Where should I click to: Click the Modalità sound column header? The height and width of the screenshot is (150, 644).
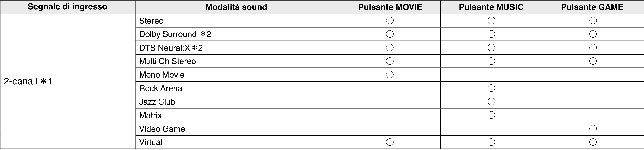236,7
